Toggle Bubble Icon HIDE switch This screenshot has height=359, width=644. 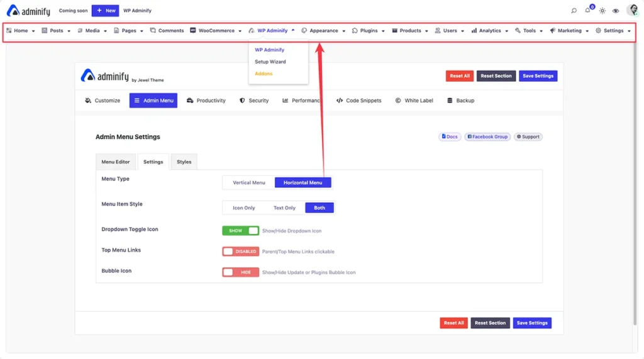241,272
